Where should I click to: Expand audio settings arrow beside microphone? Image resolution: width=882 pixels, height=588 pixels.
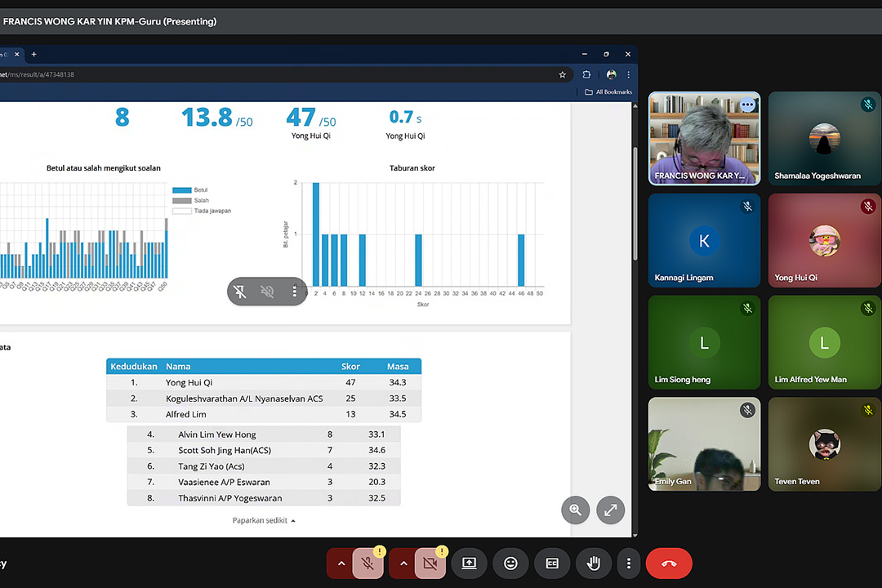(341, 563)
